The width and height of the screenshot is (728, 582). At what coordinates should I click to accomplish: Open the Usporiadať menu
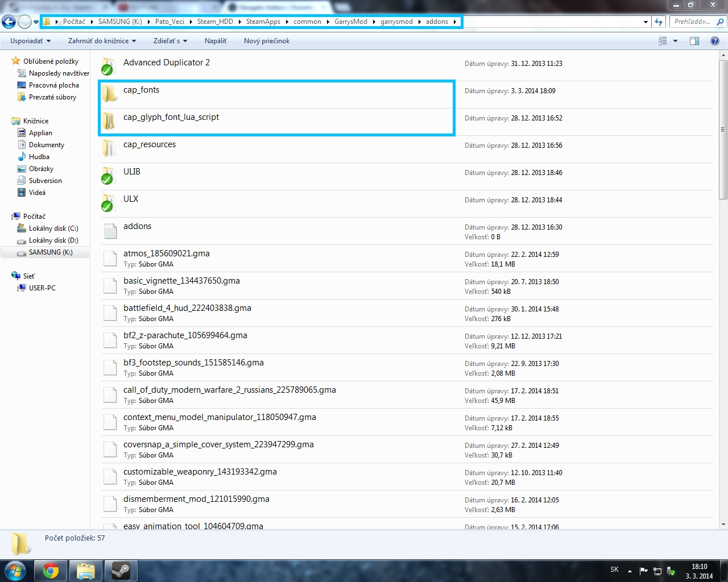pyautogui.click(x=31, y=41)
